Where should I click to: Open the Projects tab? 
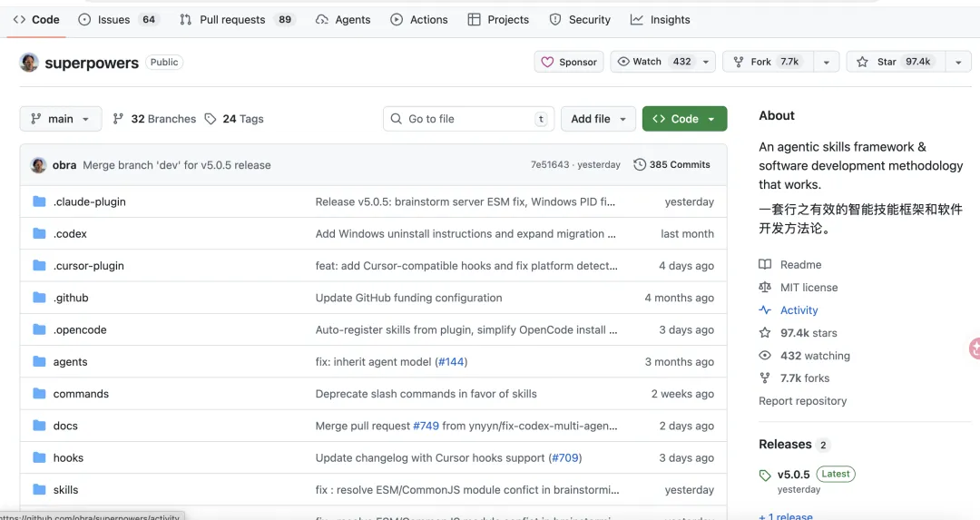pyautogui.click(x=498, y=19)
